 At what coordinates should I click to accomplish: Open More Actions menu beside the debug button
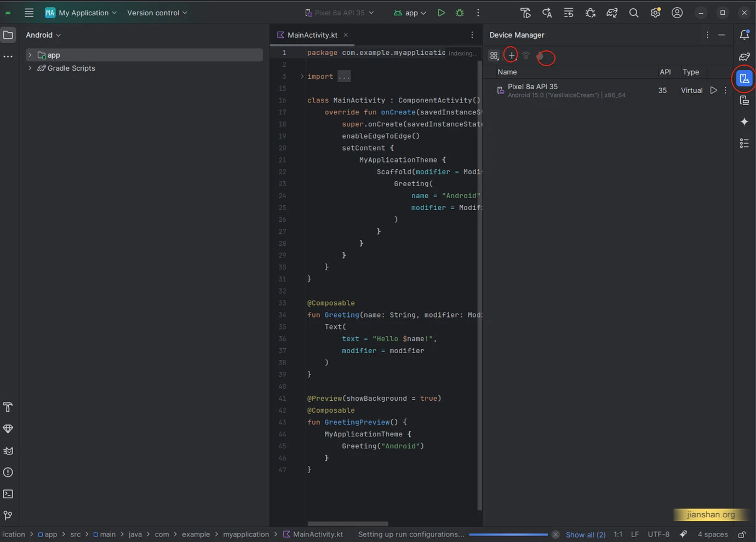478,13
